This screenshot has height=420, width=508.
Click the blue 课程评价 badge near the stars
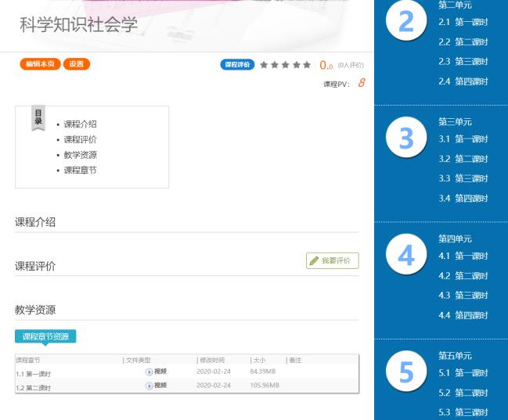pyautogui.click(x=237, y=65)
